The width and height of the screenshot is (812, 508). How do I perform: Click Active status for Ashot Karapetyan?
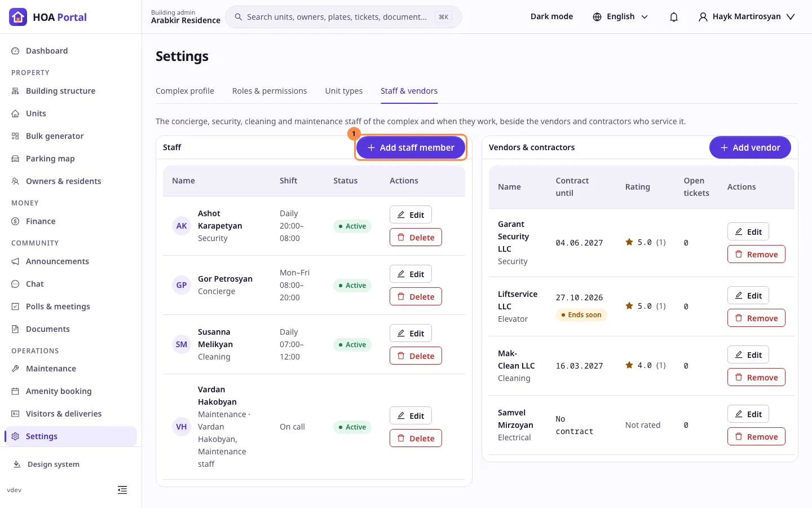point(352,226)
